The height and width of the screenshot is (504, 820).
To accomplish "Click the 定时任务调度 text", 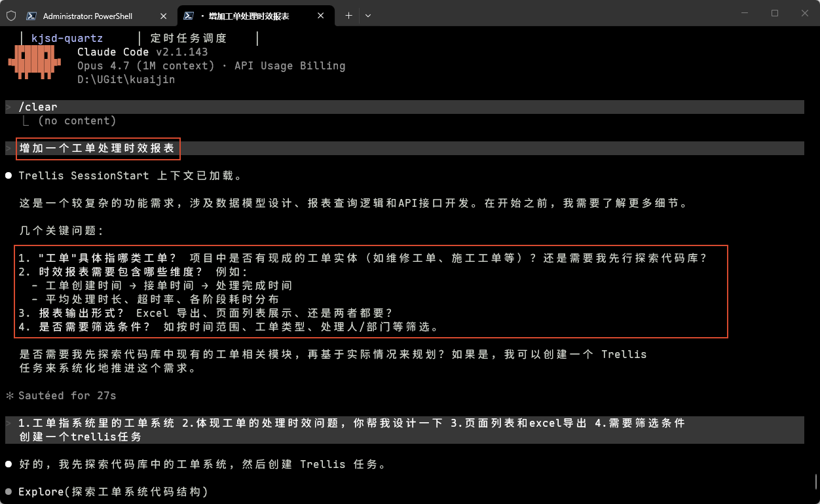I will click(188, 39).
